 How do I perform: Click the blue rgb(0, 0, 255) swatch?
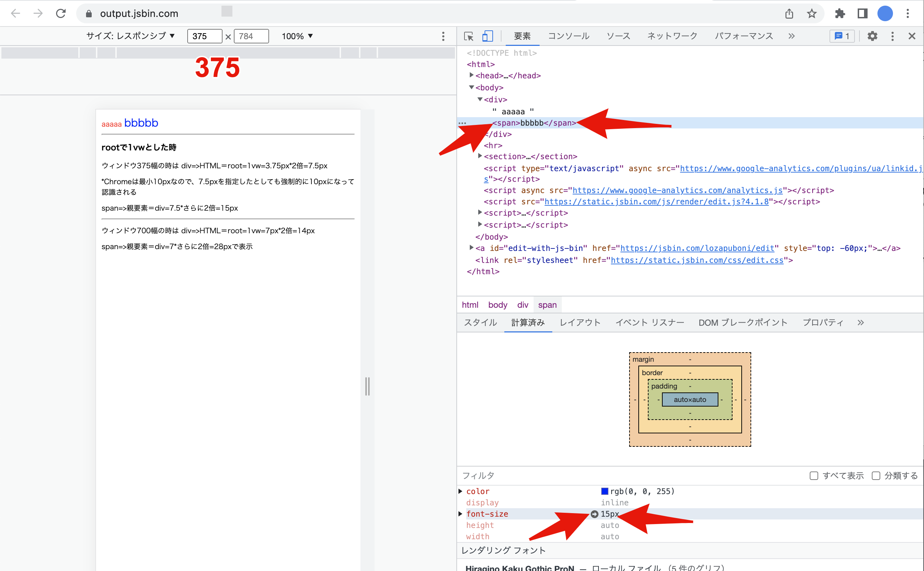(604, 491)
